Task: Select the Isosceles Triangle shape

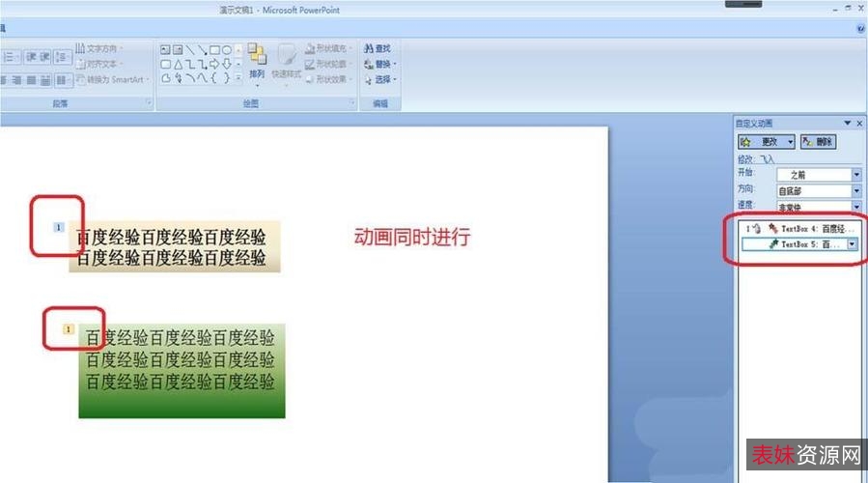Action: point(178,65)
